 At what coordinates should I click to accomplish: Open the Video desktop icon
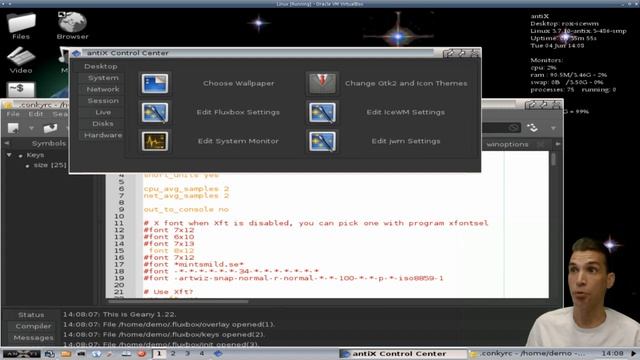point(21,60)
